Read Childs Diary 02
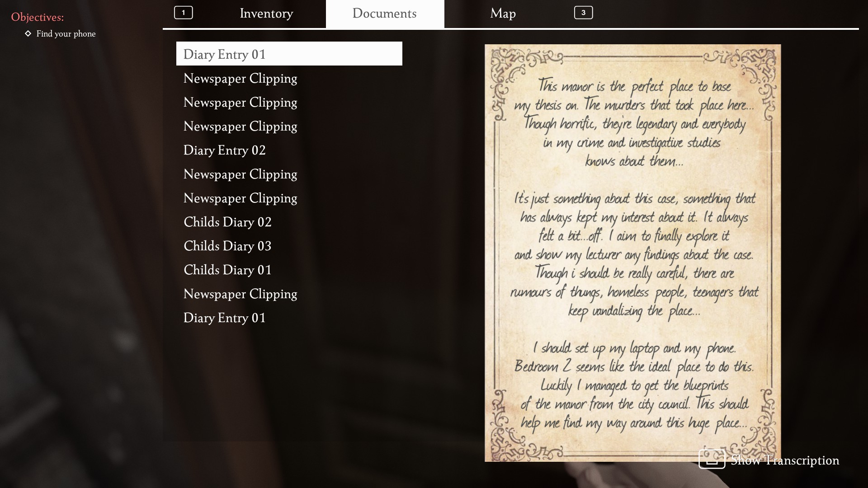The height and width of the screenshot is (488, 868). tap(227, 222)
